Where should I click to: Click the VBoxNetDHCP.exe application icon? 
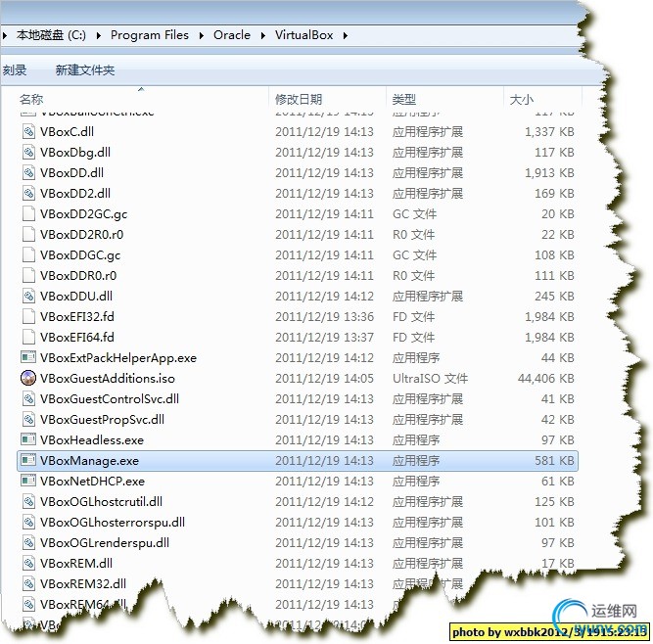(x=28, y=481)
